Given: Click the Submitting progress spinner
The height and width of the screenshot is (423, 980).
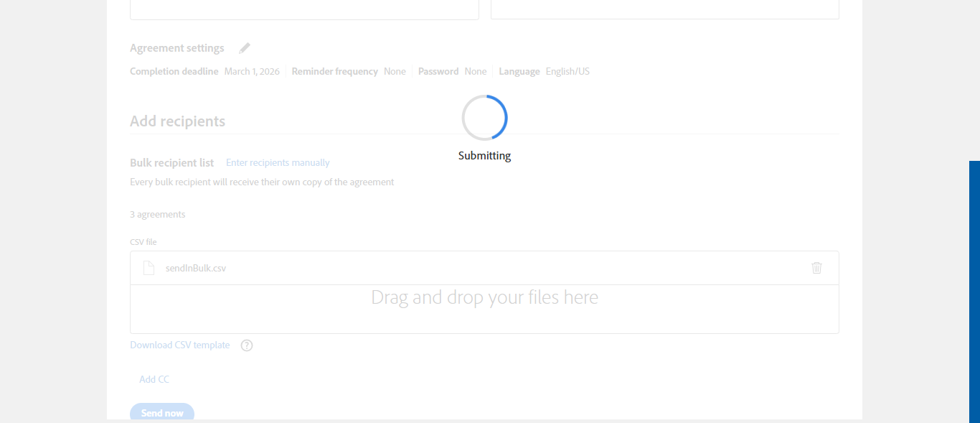Looking at the screenshot, I should (485, 118).
